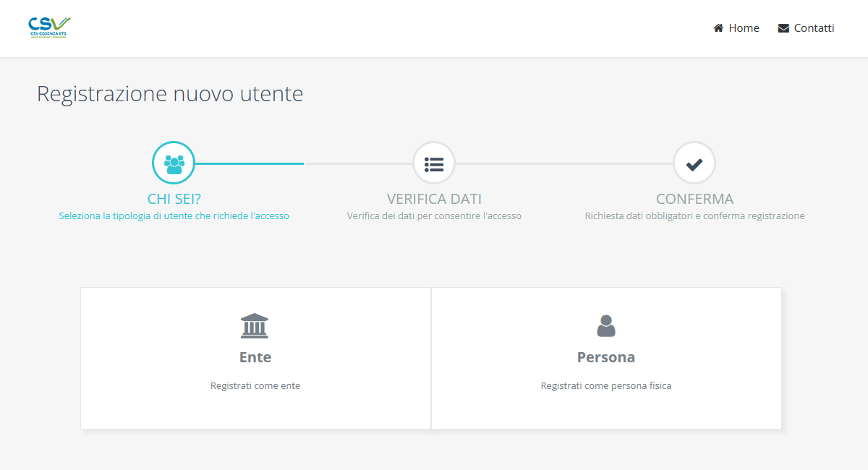This screenshot has height=470, width=868.
Task: Click the house icon beside Home
Action: [x=718, y=28]
